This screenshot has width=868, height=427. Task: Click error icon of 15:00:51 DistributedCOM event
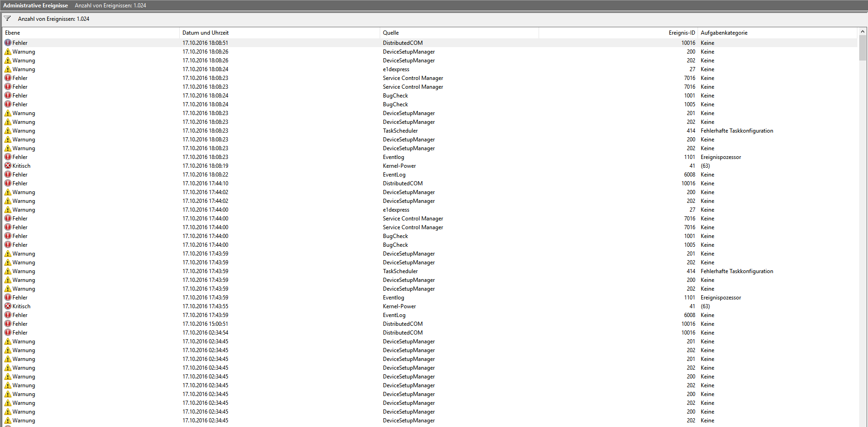click(x=8, y=323)
